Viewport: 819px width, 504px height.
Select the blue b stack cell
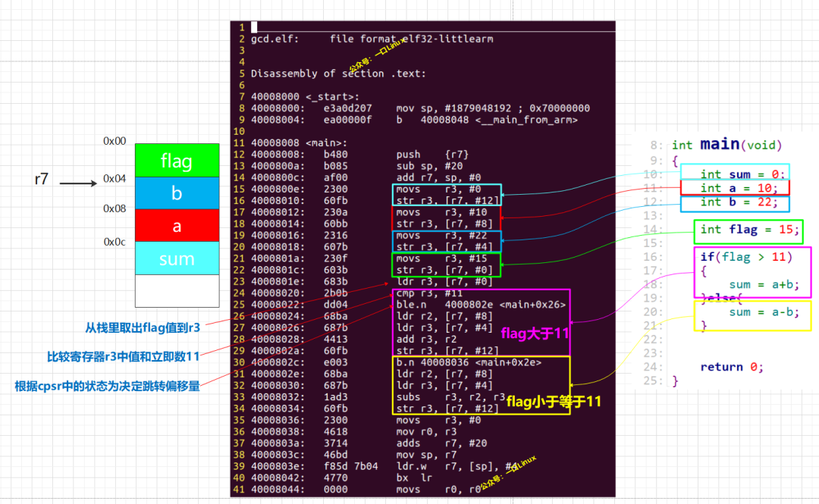tap(177, 193)
